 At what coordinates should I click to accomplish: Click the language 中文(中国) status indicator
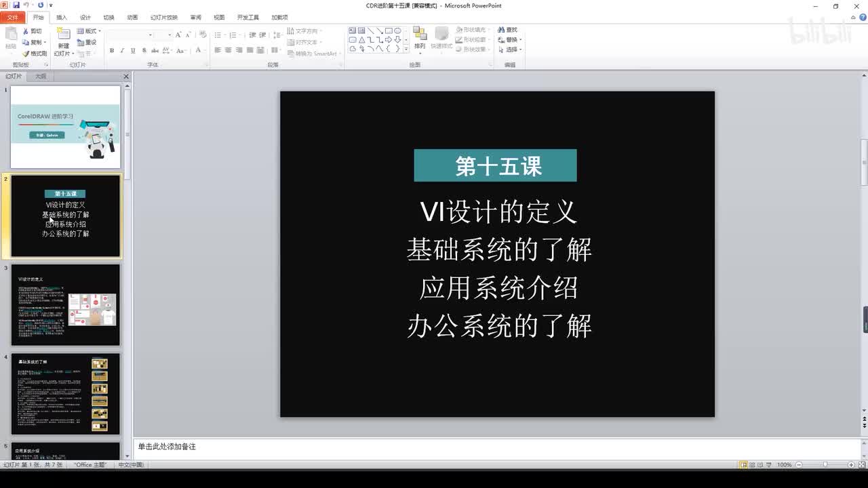[131, 465]
